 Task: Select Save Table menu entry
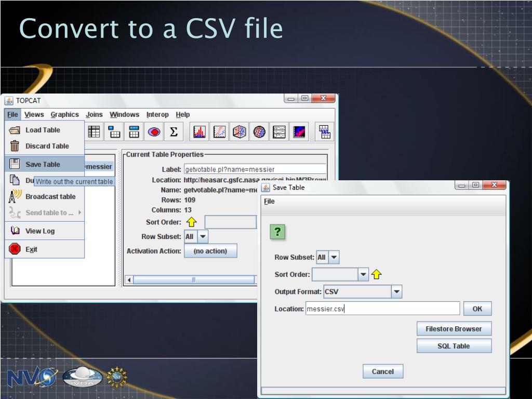tap(45, 164)
